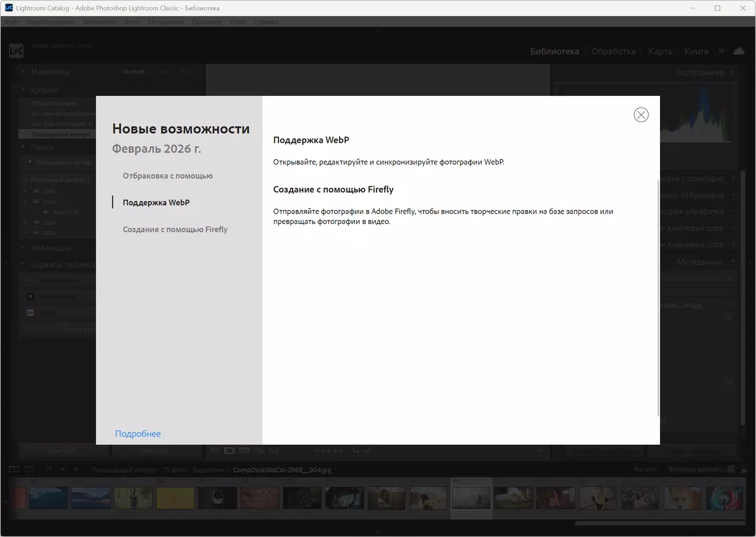Select Создание с помощью Firefly in the list
This screenshot has width=756, height=537.
(175, 230)
